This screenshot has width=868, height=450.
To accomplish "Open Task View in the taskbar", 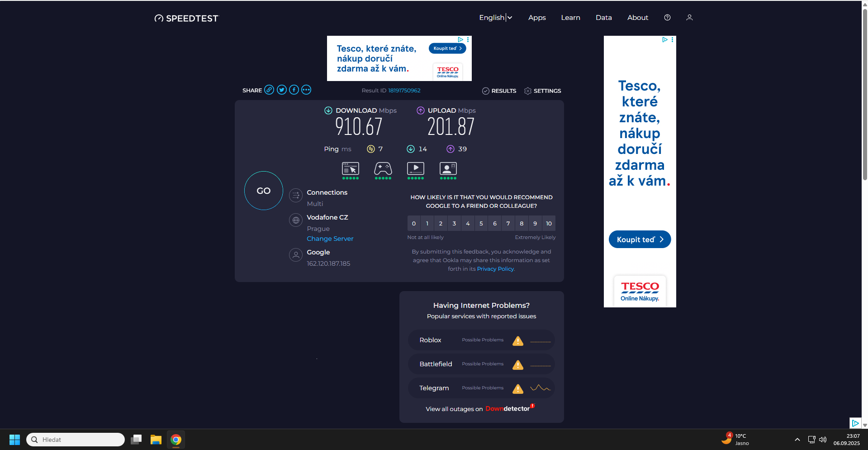I will (136, 440).
